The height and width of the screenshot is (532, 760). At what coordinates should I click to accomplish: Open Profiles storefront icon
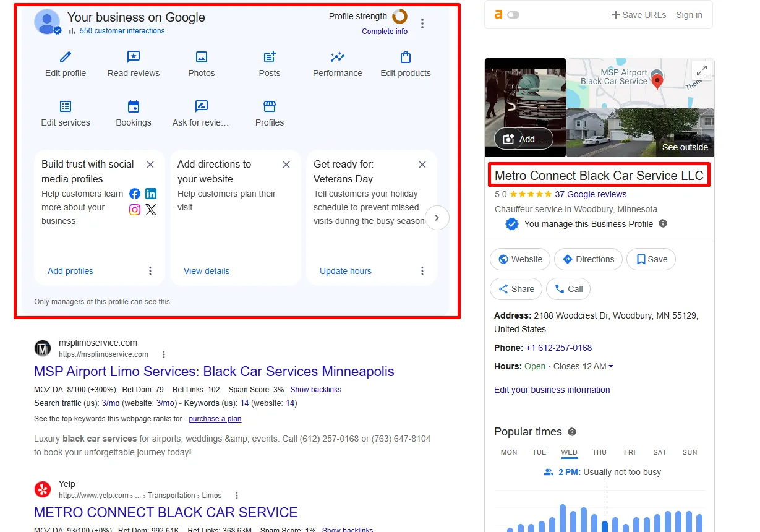point(270,106)
